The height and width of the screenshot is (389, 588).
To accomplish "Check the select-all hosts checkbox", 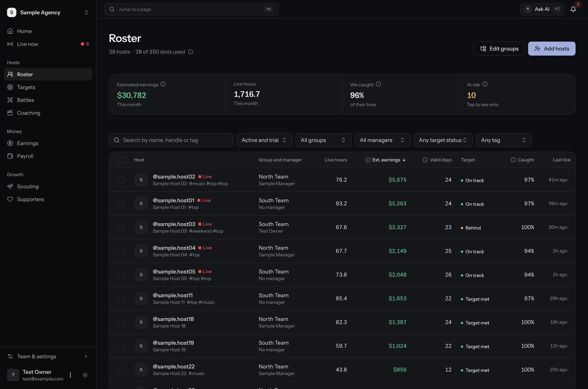I will 121,160.
